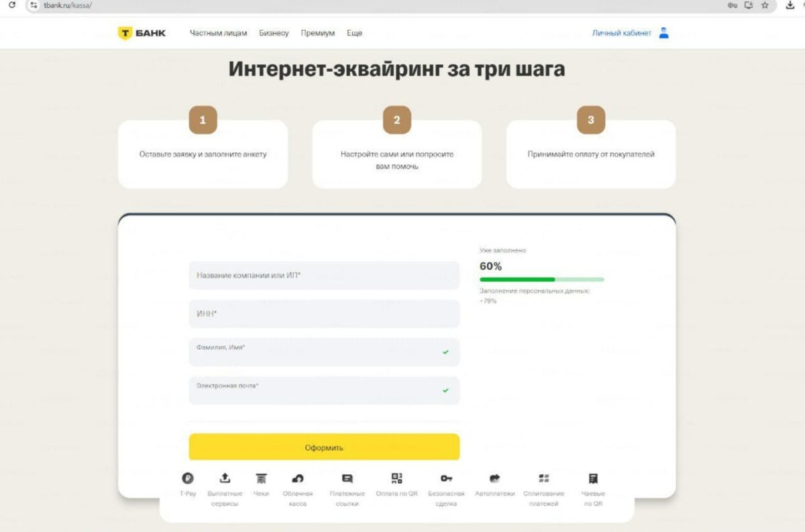805x532 pixels.
Task: Click the user profile avatar icon
Action: point(663,32)
